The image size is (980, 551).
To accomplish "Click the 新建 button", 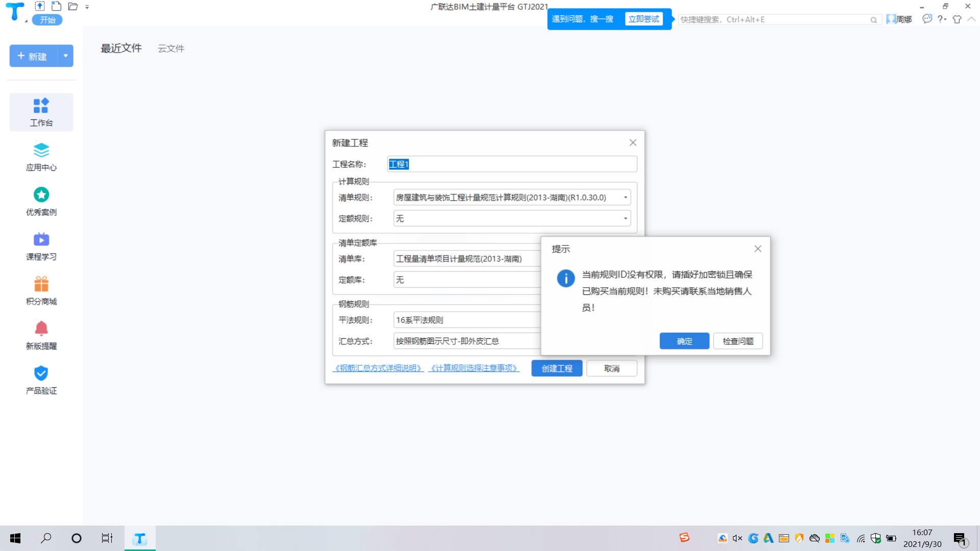I will pyautogui.click(x=33, y=56).
